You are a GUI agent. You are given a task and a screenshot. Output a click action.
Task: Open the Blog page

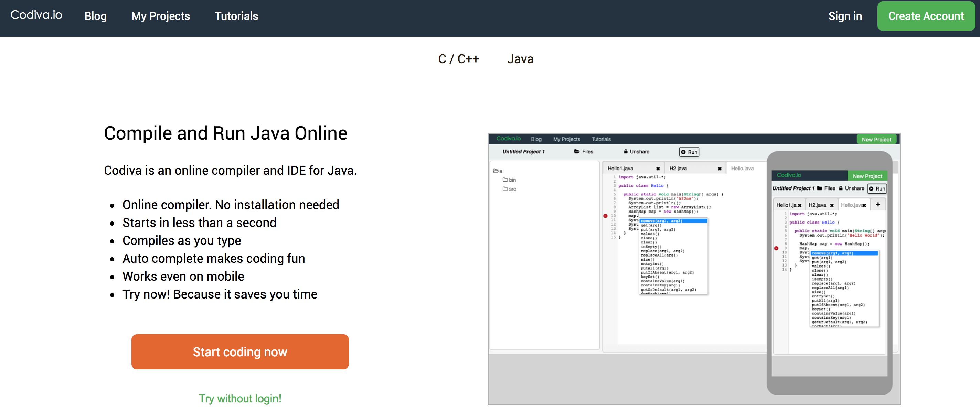click(x=95, y=16)
